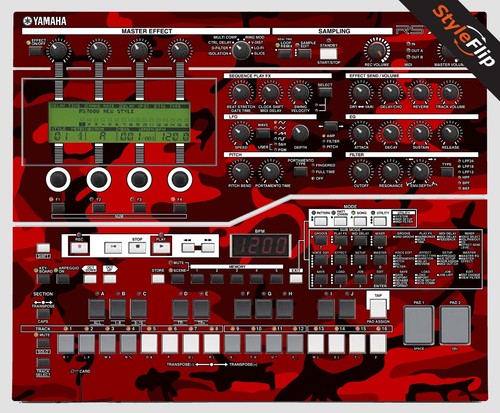
Task: Click the second display knob under the LCD
Action: click(x=99, y=179)
